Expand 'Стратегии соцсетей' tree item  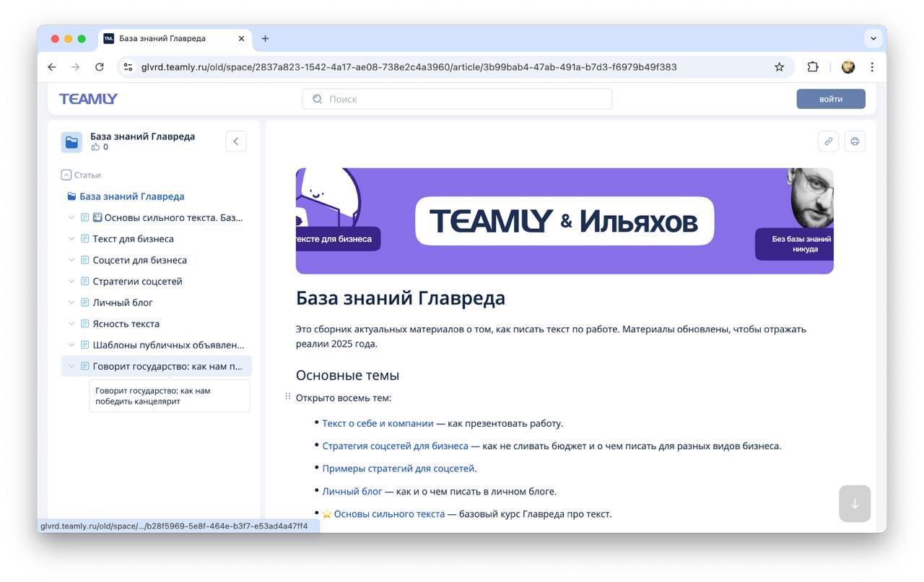pyautogui.click(x=71, y=282)
